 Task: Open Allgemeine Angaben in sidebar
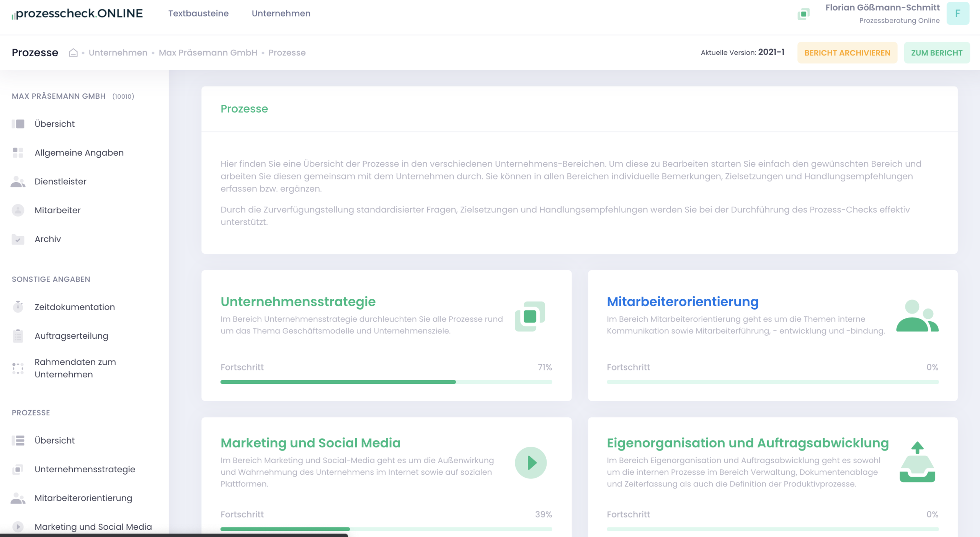tap(79, 153)
